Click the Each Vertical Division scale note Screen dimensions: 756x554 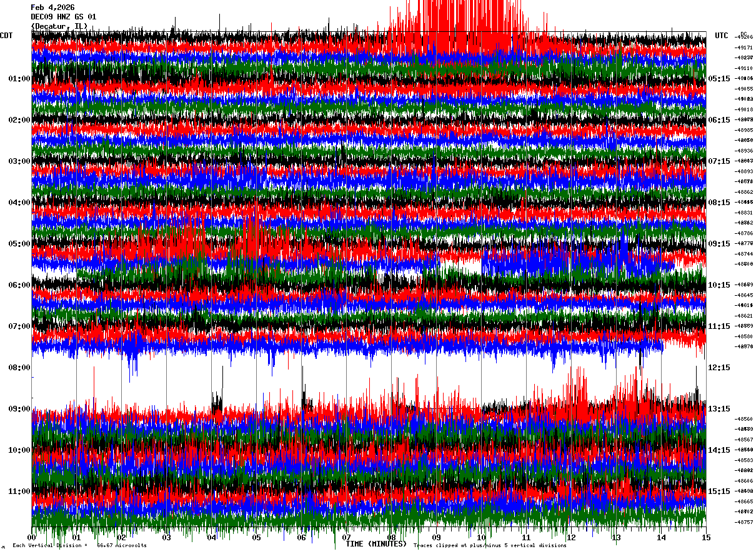click(80, 545)
